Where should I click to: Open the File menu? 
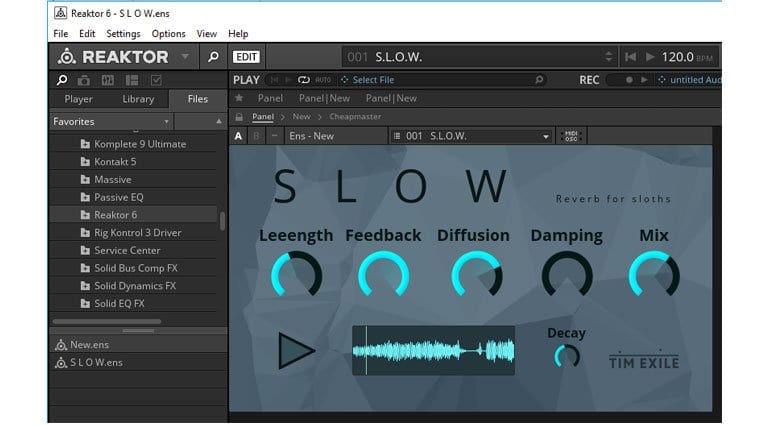60,34
